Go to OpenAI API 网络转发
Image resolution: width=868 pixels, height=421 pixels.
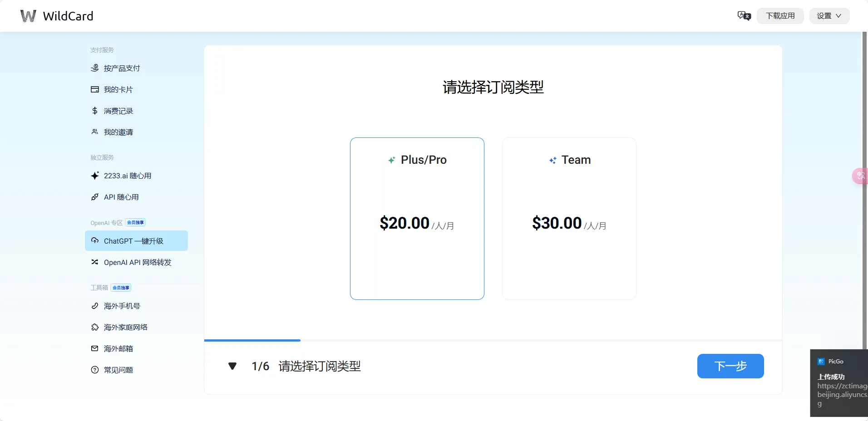(137, 262)
